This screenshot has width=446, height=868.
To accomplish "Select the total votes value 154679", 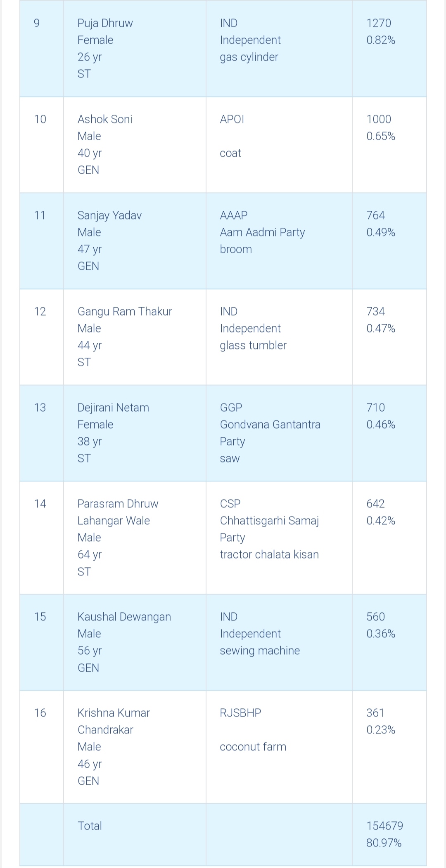I will 384,826.
